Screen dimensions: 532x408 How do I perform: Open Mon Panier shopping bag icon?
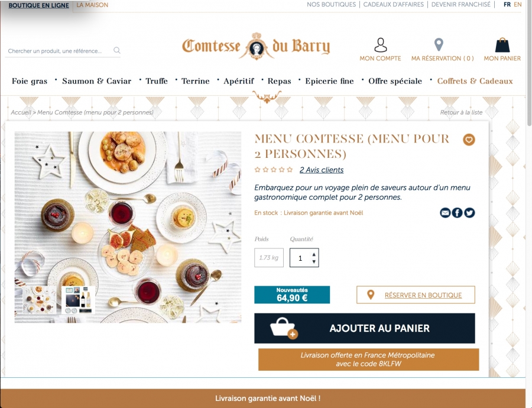[502, 45]
